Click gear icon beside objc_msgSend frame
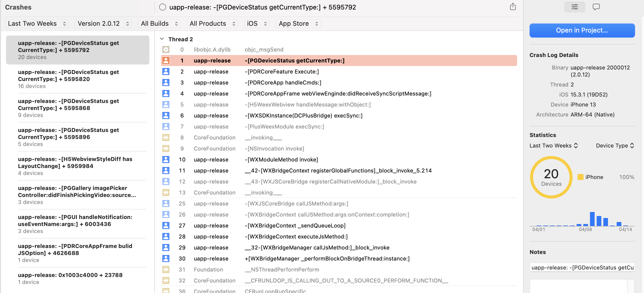 (x=166, y=49)
